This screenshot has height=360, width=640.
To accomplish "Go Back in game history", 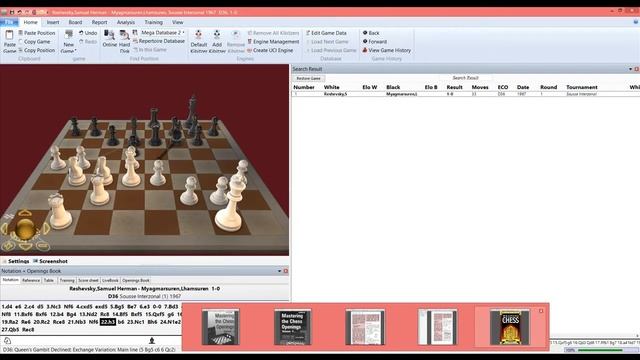I will tap(371, 33).
